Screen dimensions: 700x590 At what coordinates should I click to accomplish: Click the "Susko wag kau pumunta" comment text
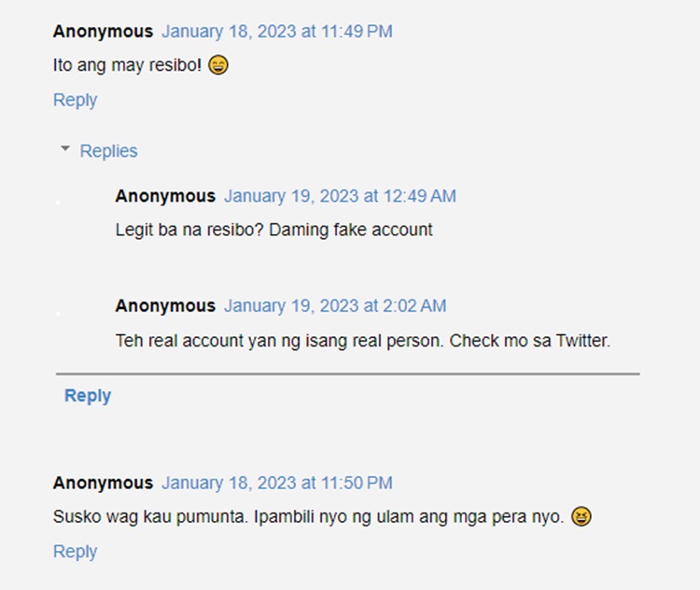pos(308,517)
